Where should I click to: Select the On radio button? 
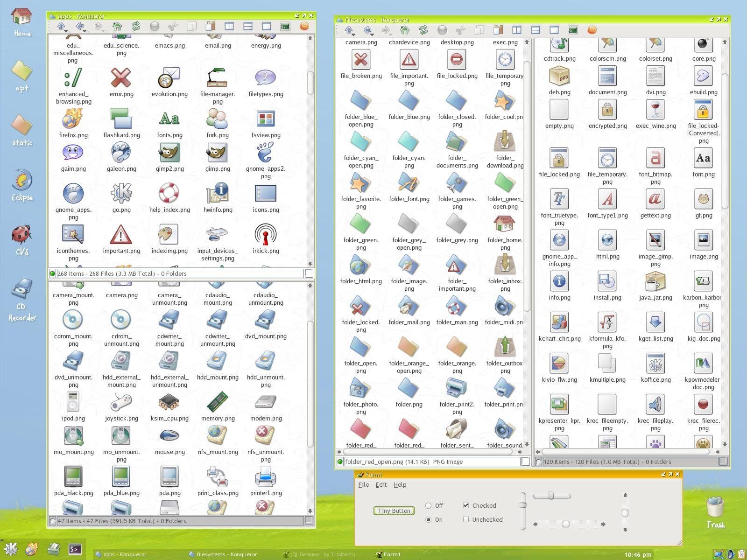pos(428,519)
